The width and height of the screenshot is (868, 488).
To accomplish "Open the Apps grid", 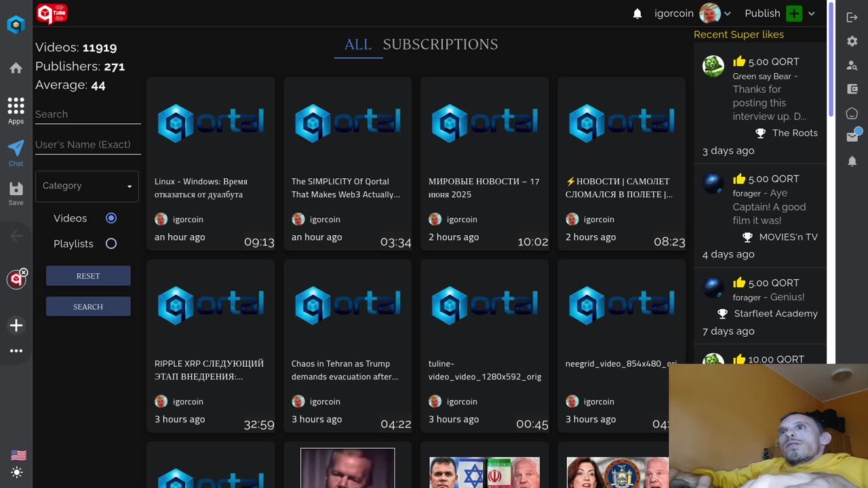I will [16, 110].
